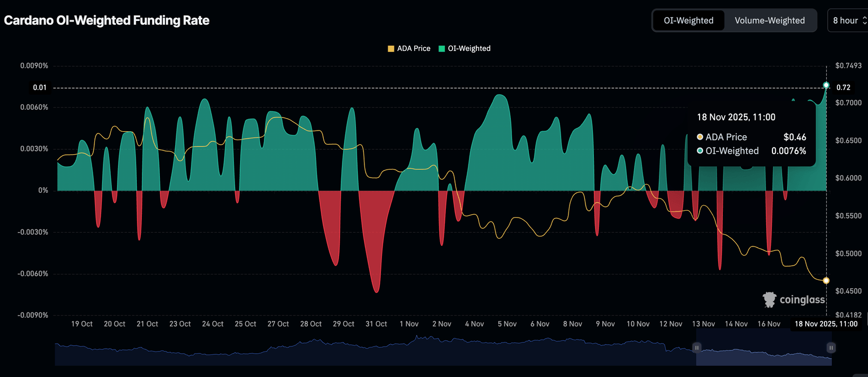868x377 pixels.
Task: Click the tooltip's OI-Weighted 0.0076% row
Action: 751,151
